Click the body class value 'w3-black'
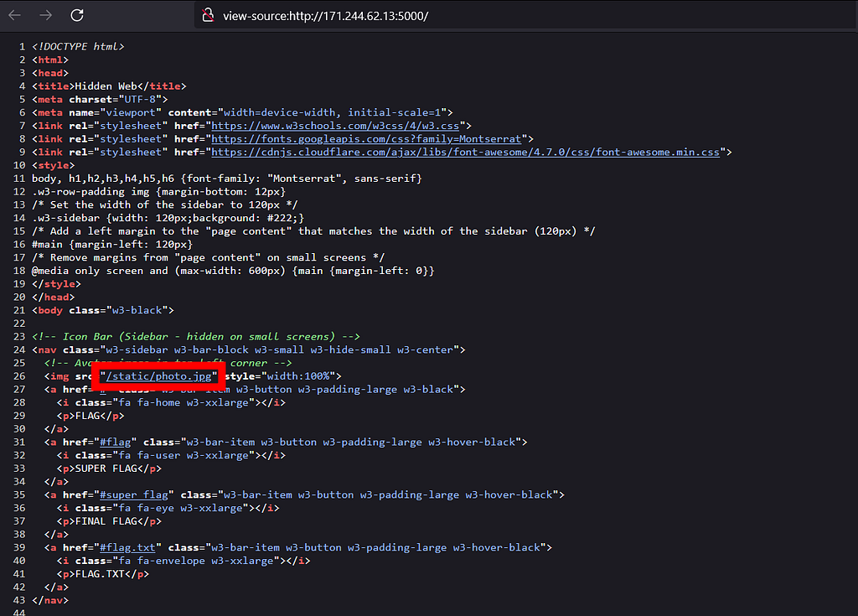This screenshot has height=616, width=858. [137, 310]
